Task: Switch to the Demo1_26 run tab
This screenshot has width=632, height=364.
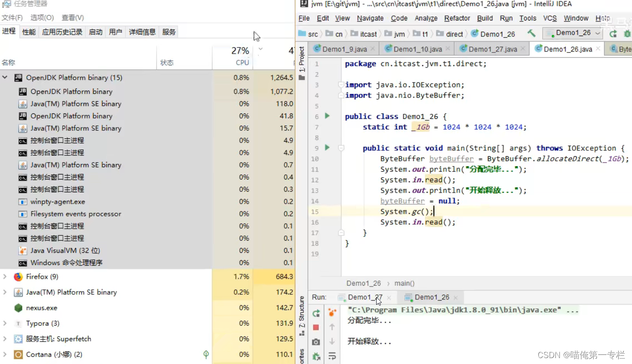Action: coord(431,297)
